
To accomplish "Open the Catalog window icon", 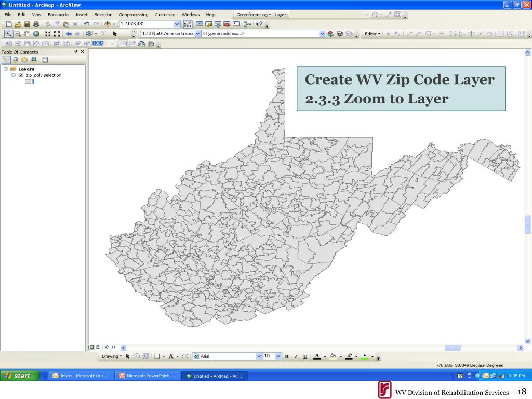I will click(x=209, y=24).
